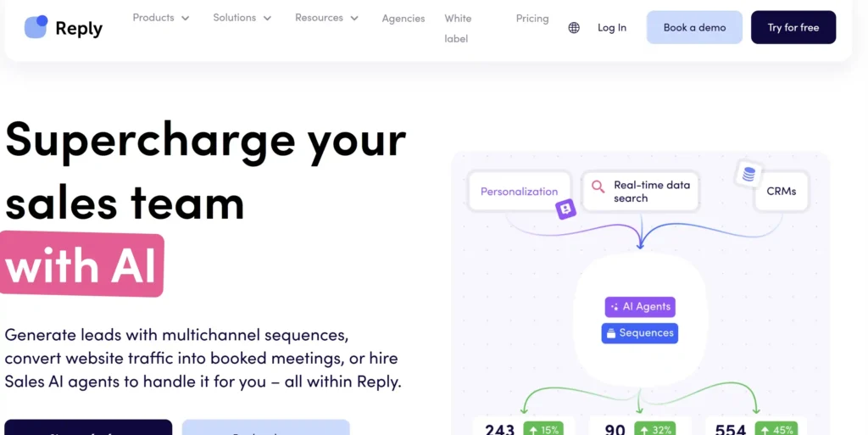This screenshot has width=868, height=435.
Task: Click the Reply wordmark text
Action: [79, 29]
